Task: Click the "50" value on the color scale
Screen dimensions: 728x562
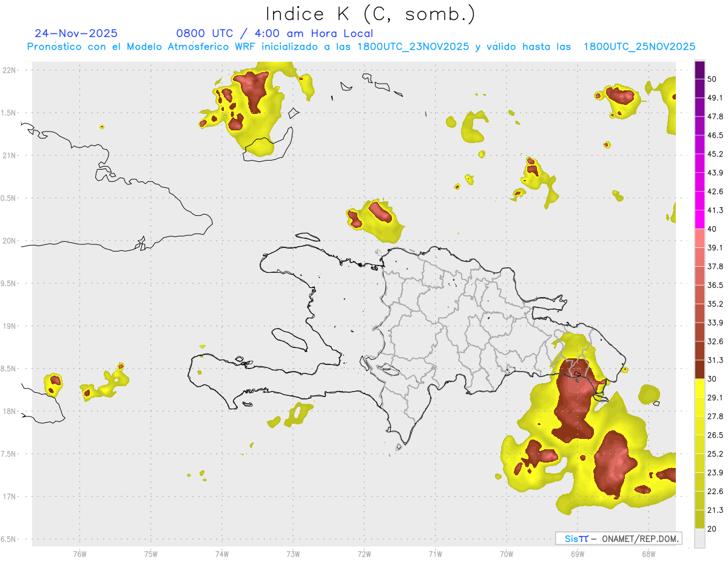Action: (x=712, y=79)
